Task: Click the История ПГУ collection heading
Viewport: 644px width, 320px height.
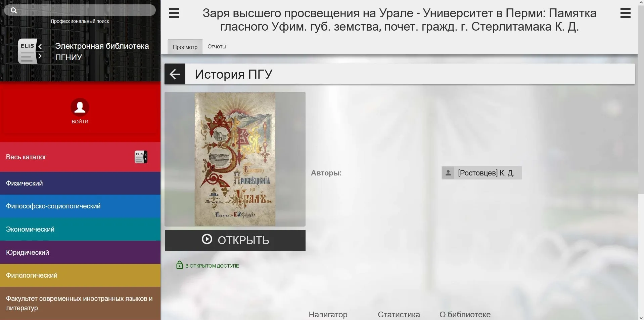Action: click(234, 74)
